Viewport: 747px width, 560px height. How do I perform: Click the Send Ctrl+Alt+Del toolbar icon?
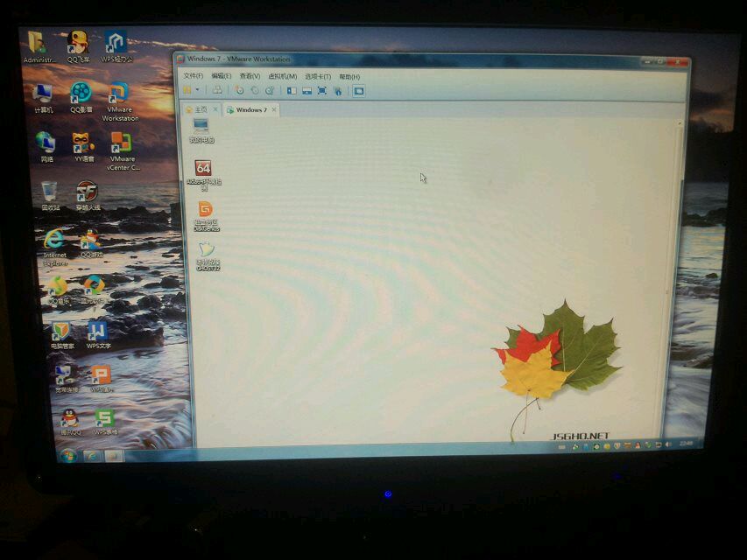point(217,90)
